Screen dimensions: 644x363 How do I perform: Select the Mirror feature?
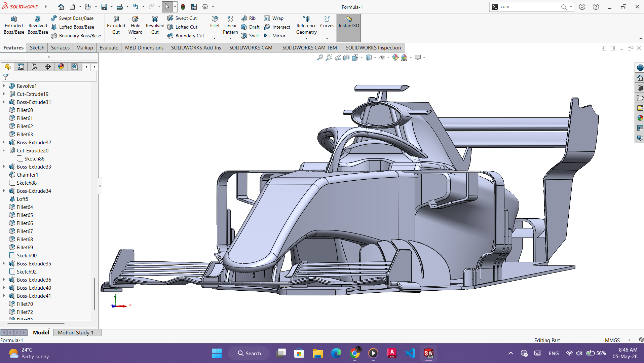pyautogui.click(x=275, y=36)
